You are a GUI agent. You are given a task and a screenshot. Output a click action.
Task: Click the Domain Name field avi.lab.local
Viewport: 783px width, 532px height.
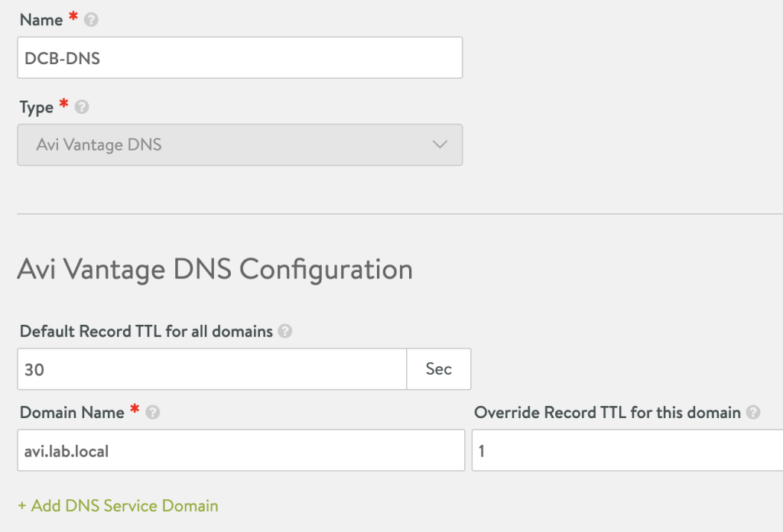tap(241, 450)
